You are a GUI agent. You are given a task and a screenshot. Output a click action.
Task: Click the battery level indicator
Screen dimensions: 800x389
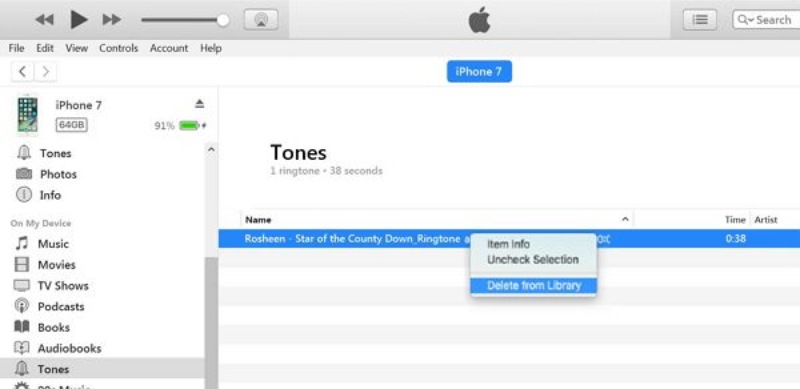click(190, 126)
